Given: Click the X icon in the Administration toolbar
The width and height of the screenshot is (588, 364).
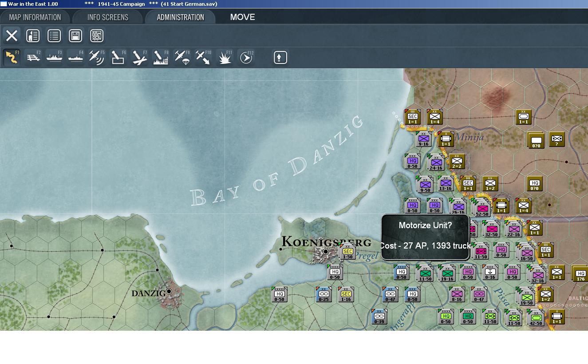Looking at the screenshot, I should 12,36.
